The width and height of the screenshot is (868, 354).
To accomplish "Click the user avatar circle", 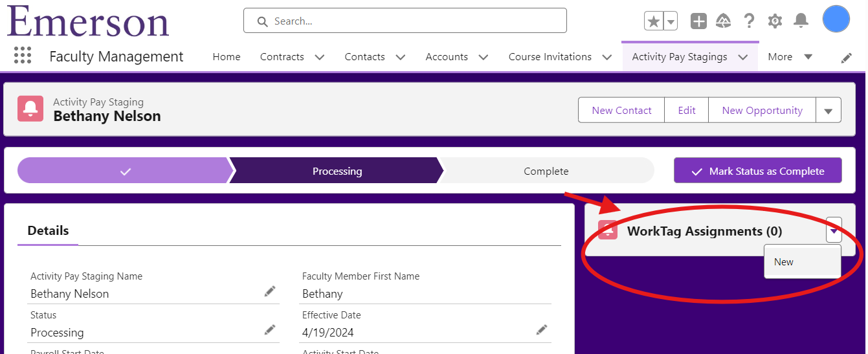I will 836,19.
